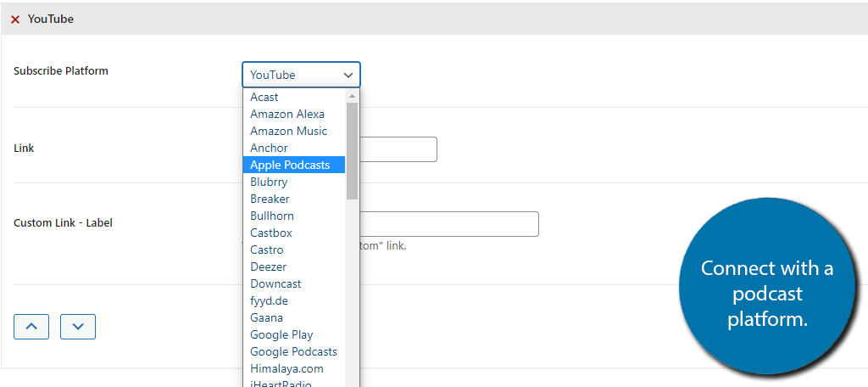The width and height of the screenshot is (868, 387).
Task: Choose Himalaya.com from the platform list
Action: (294, 368)
